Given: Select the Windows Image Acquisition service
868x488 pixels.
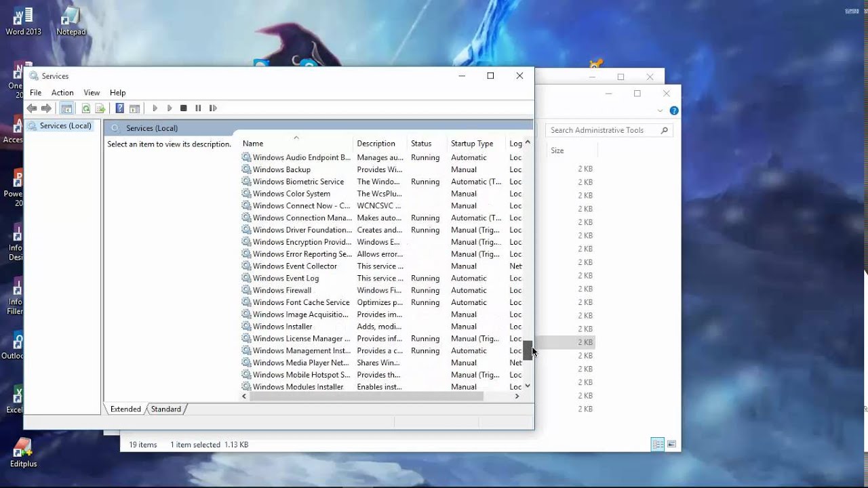Looking at the screenshot, I should pos(381,314).
